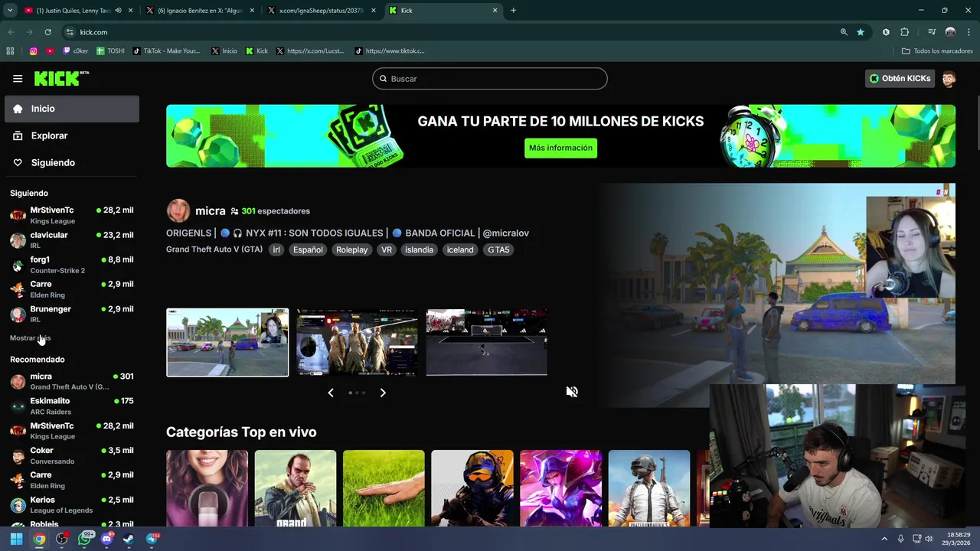The height and width of the screenshot is (551, 980).
Task: Select the three men stream thumbnail
Action: 357,343
